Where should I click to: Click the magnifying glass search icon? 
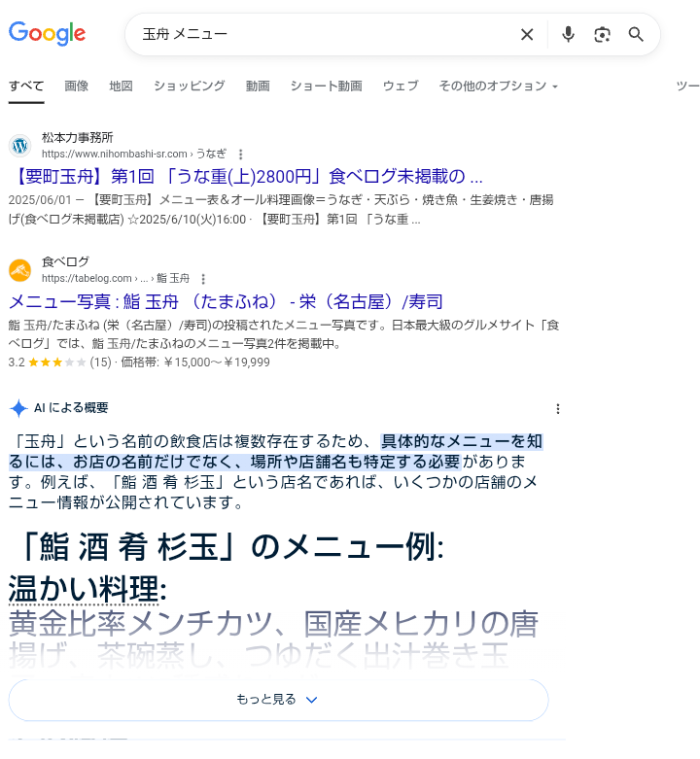[x=636, y=34]
